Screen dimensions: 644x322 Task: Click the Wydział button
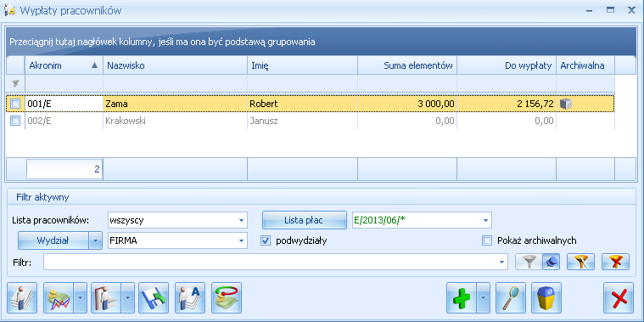53,240
